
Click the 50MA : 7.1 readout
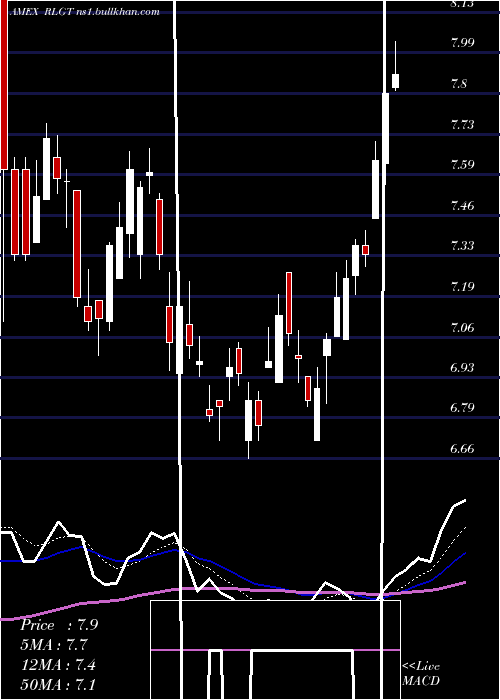click(58, 684)
